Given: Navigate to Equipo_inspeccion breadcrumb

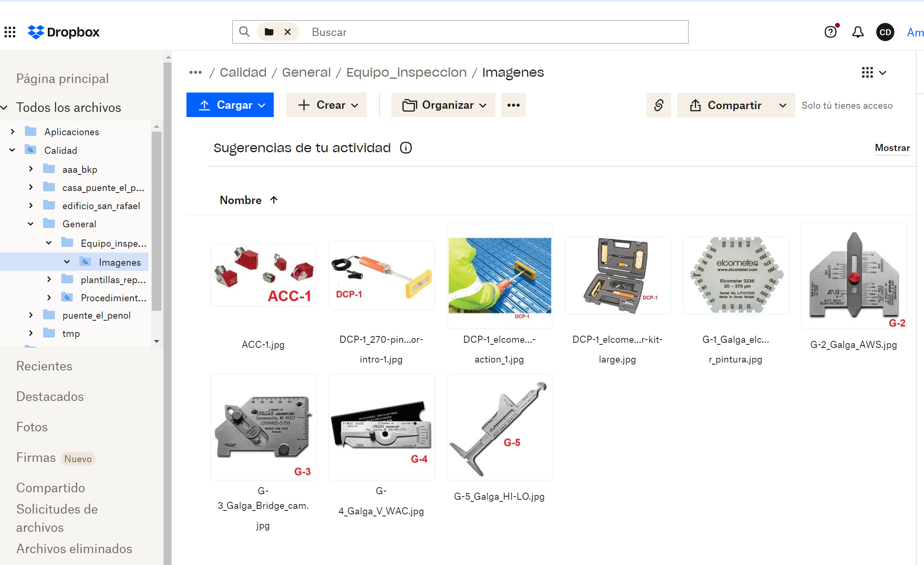Looking at the screenshot, I should coord(406,73).
